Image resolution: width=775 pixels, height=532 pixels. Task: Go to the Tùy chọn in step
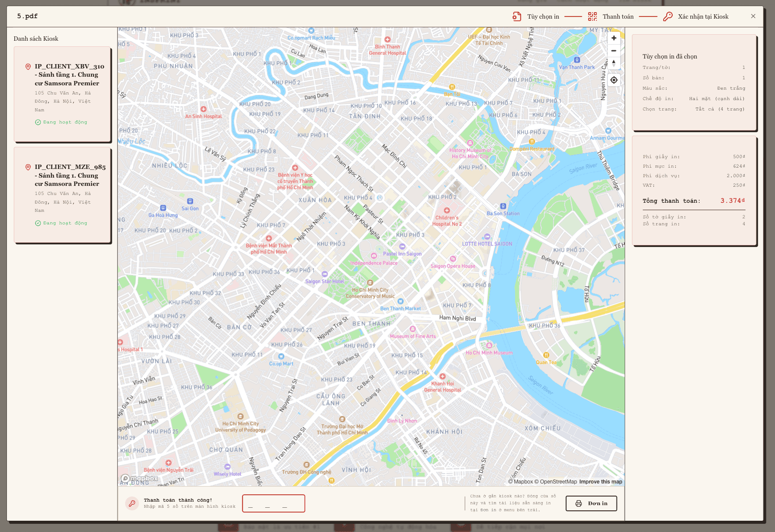[x=543, y=16]
